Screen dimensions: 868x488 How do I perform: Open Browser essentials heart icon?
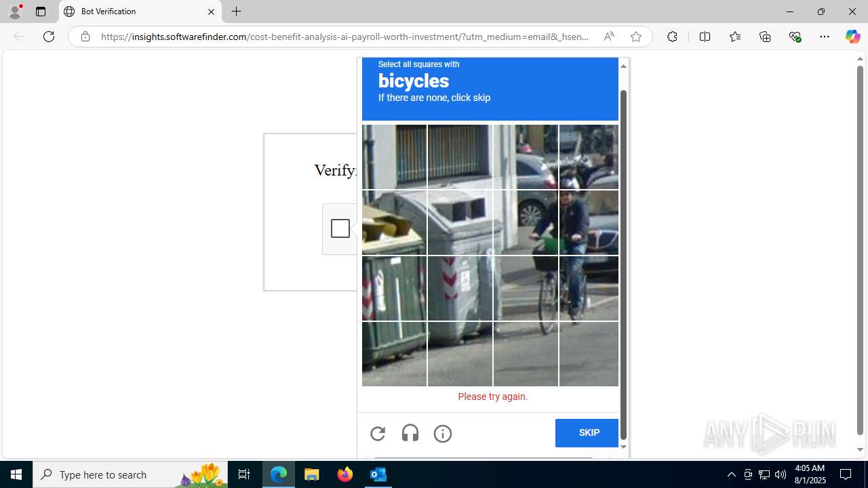click(x=795, y=37)
